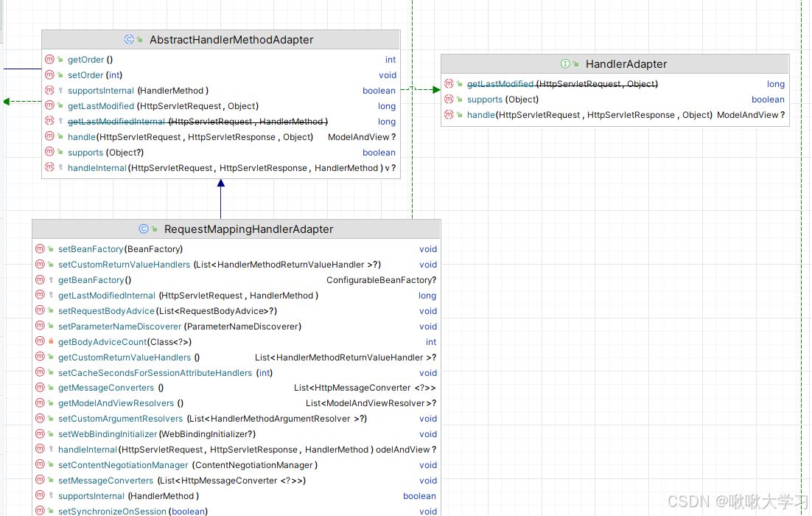Select the getMessageConverters () method
The height and width of the screenshot is (516, 812).
pyautogui.click(x=111, y=388)
